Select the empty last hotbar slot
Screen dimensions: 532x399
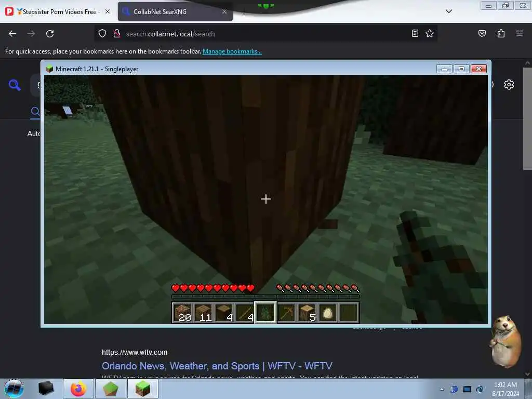pyautogui.click(x=349, y=312)
